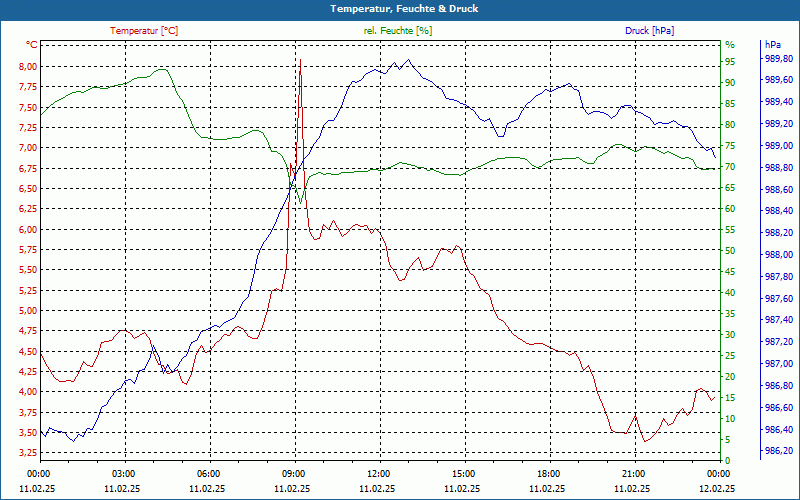The width and height of the screenshot is (800, 500).
Task: Click the 15:00 time axis label
Action: click(463, 473)
